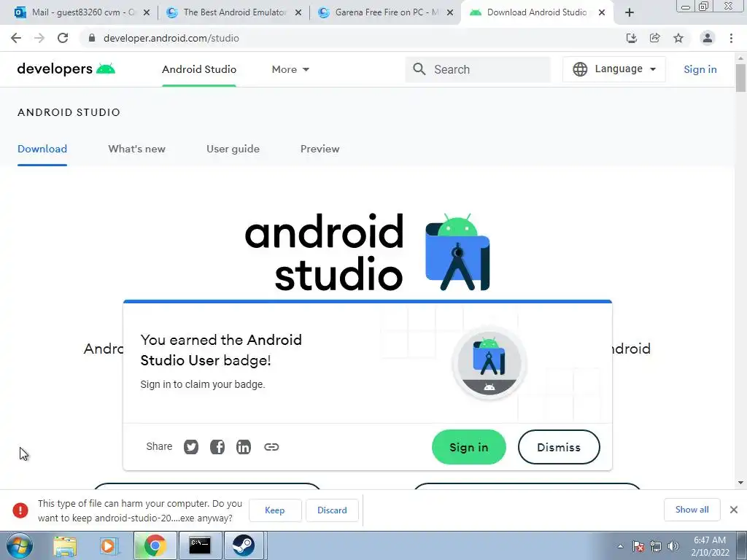Close the Download Android Studio tab
The image size is (747, 560).
pos(602,12)
